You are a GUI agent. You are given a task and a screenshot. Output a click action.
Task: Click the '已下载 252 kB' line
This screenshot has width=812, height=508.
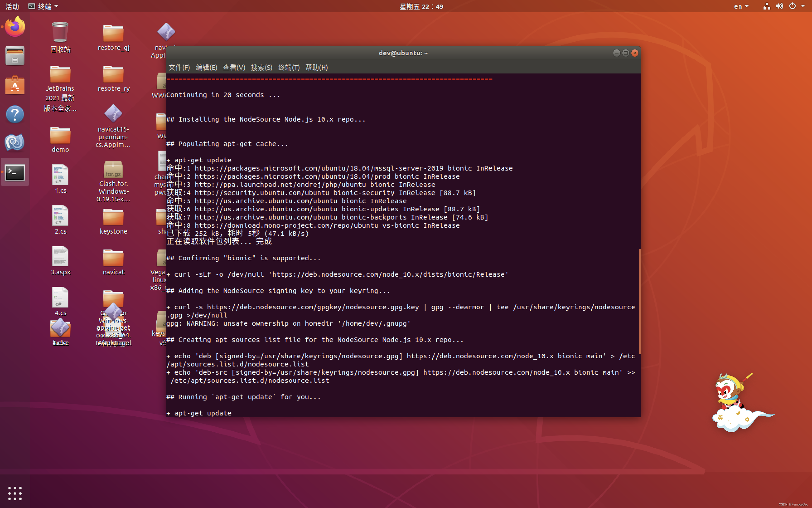pyautogui.click(x=238, y=233)
